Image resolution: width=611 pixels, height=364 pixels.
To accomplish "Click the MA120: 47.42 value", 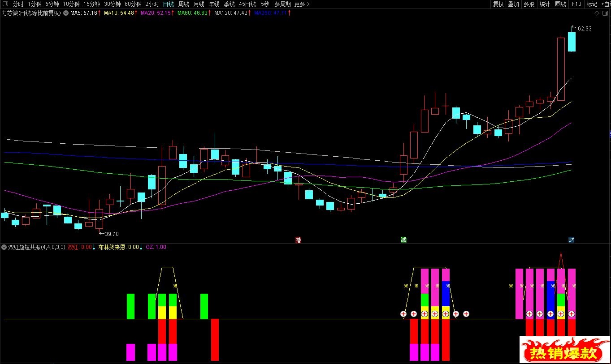I will coord(231,13).
